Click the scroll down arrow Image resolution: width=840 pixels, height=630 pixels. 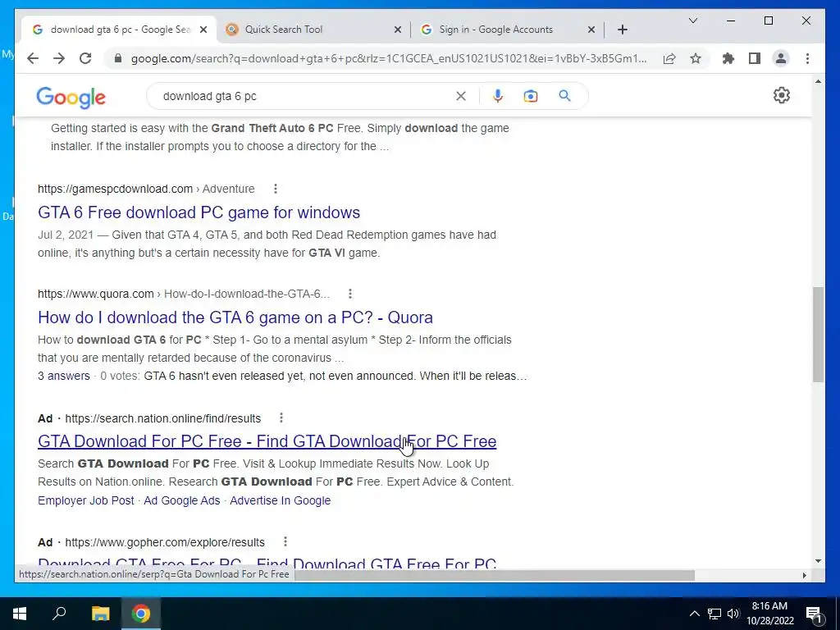[x=818, y=561]
